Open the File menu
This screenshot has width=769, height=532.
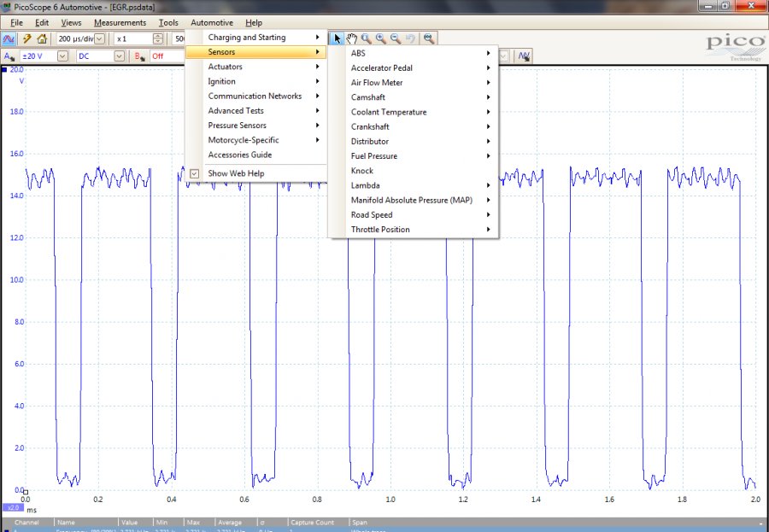point(17,22)
